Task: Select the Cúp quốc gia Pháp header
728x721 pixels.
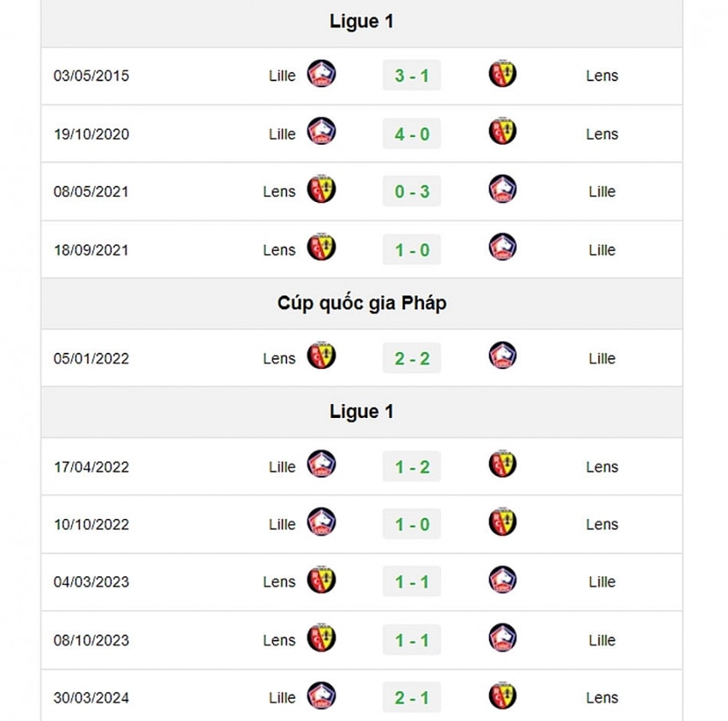Action: 361,303
